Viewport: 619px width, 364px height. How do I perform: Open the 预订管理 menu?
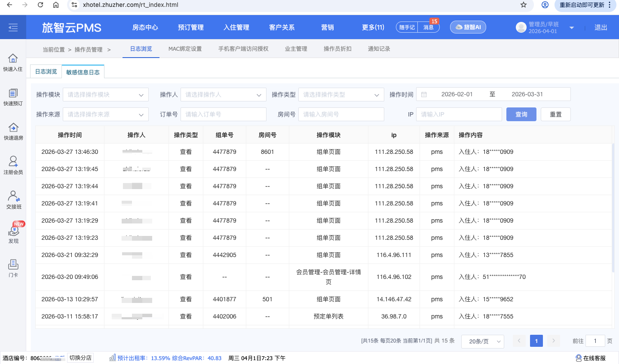click(x=191, y=28)
